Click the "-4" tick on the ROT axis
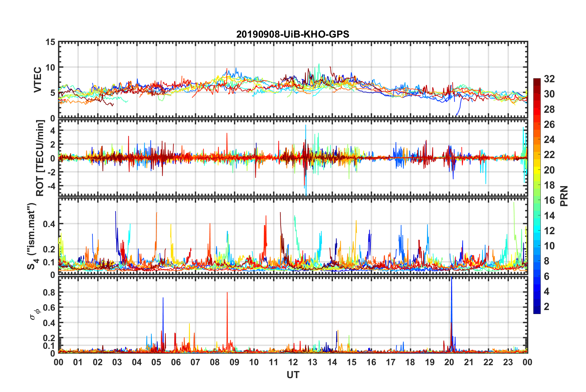 pos(51,186)
